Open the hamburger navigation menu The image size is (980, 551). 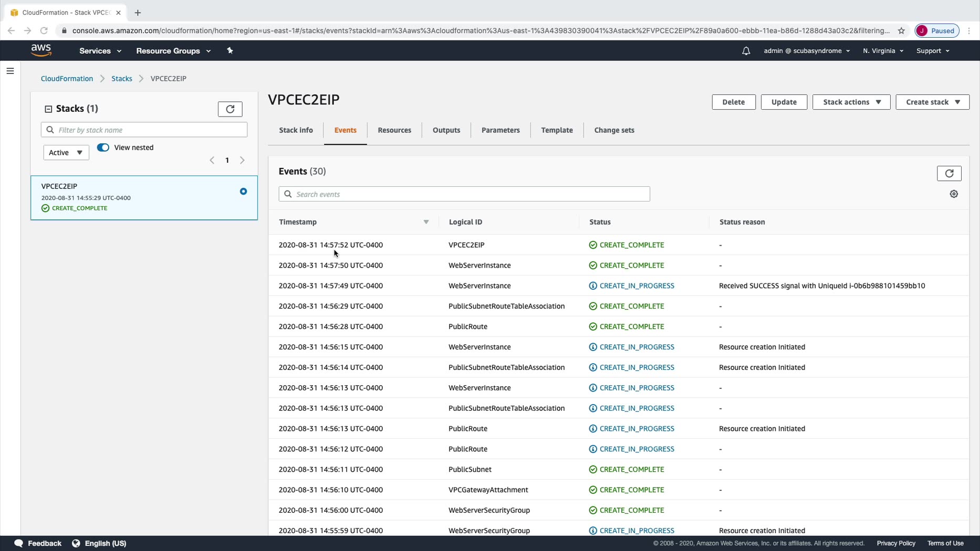(x=10, y=71)
